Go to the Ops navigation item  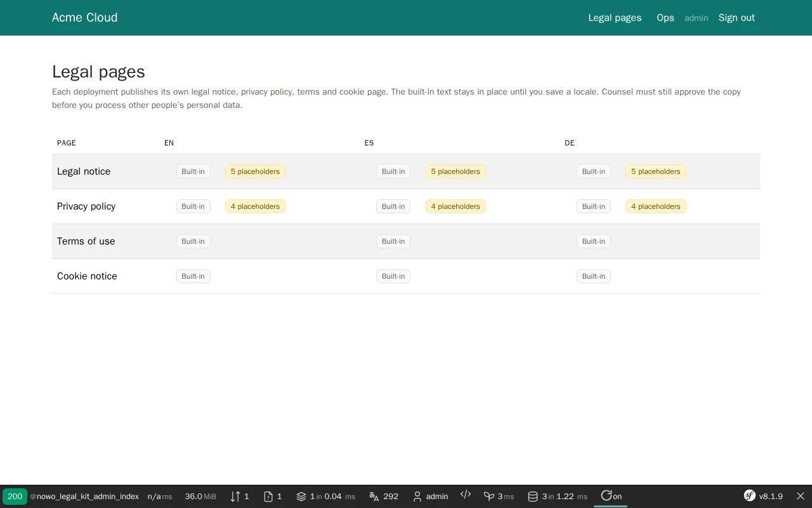click(665, 18)
